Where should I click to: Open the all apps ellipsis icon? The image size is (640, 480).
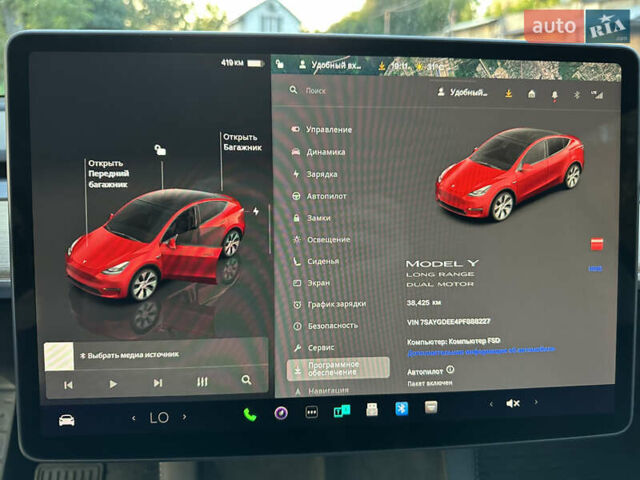(311, 412)
